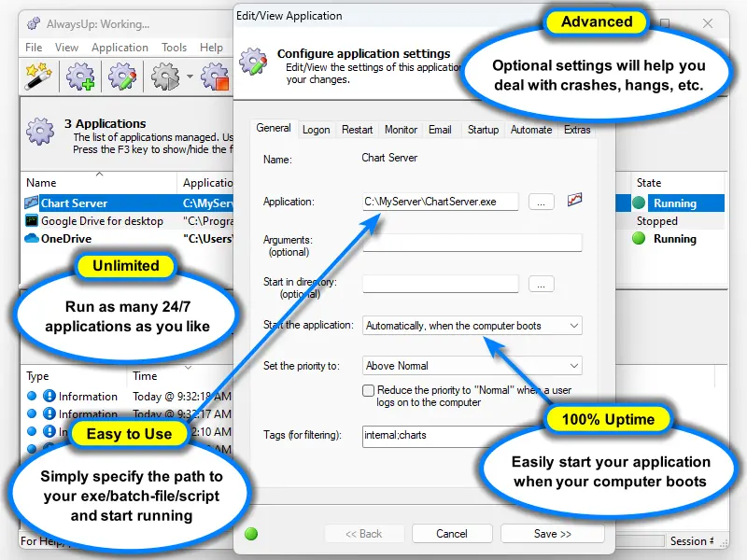Screen dimensions: 747x560
Task: Click the Stop Application gear icon
Action: tap(216, 76)
